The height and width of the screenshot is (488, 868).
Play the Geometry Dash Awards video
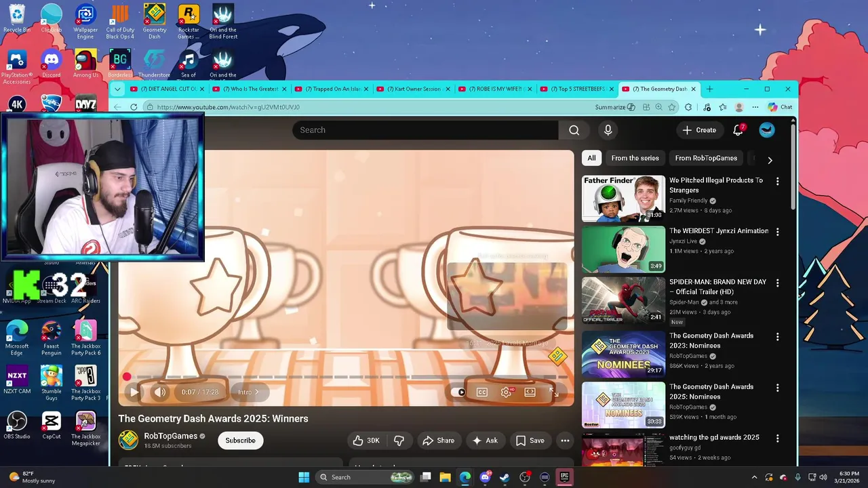click(134, 392)
